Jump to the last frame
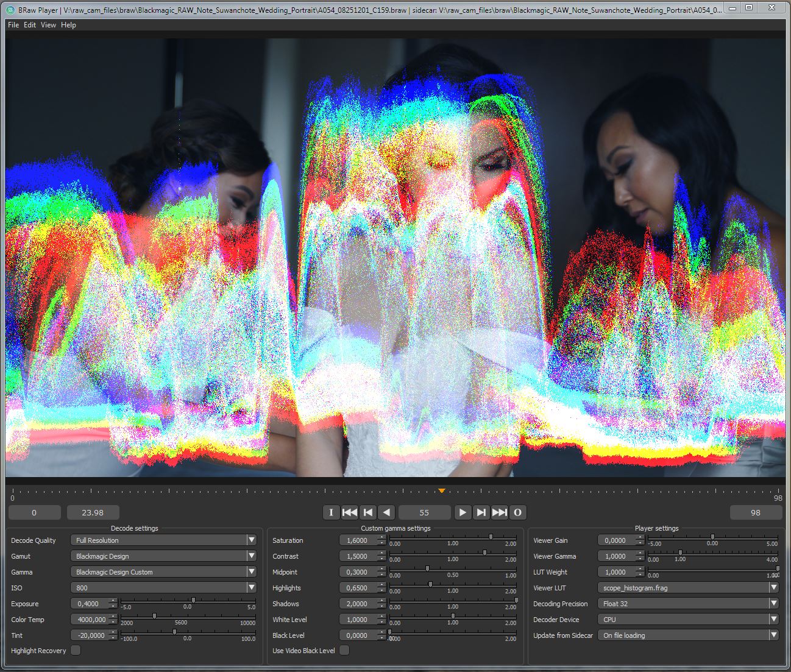 [499, 512]
